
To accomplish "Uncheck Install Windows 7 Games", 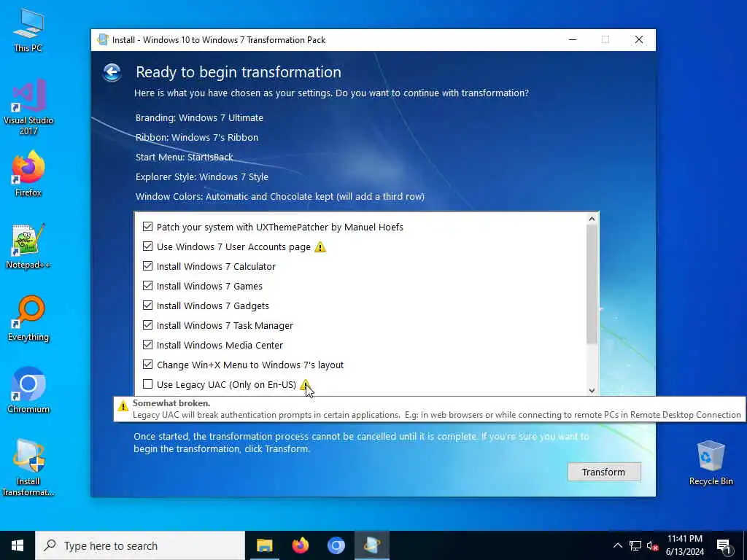I will 147,286.
